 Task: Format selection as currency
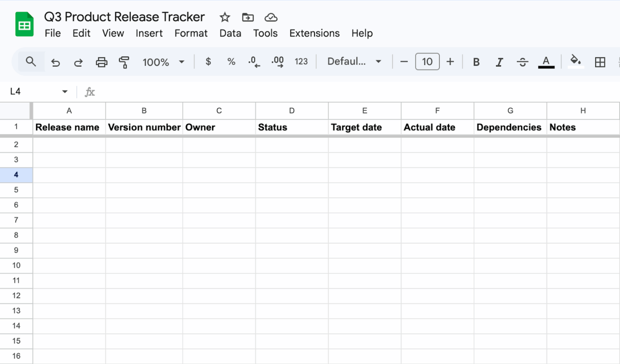point(208,62)
